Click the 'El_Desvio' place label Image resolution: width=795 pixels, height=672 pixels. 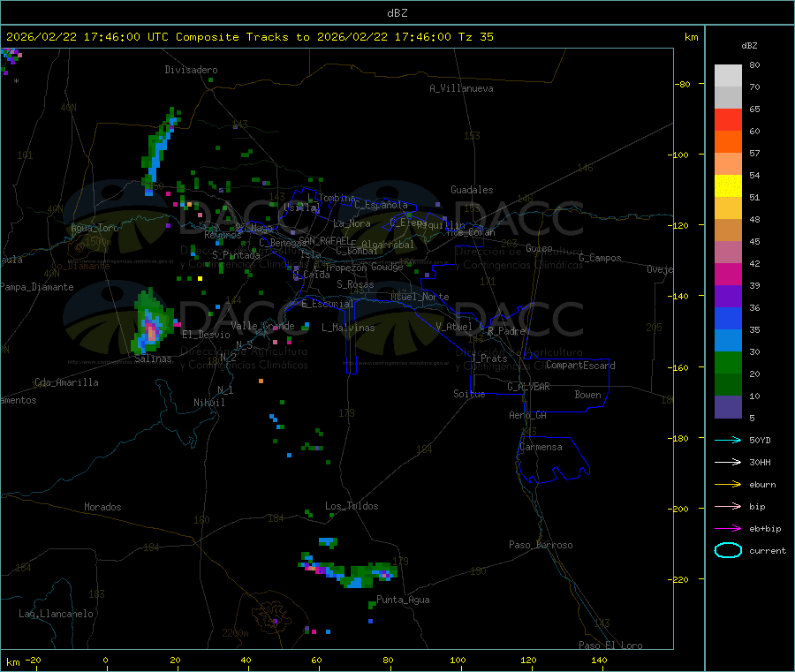coord(206,335)
